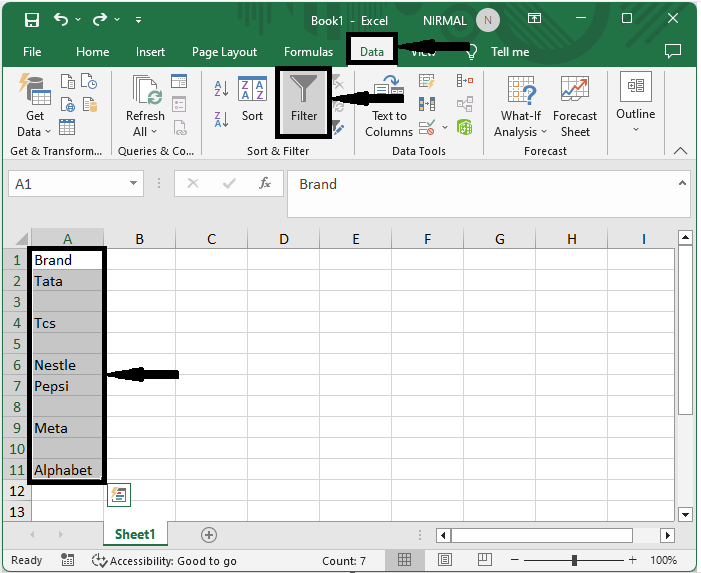Collapse the ribbon with the chevron
The height and width of the screenshot is (573, 701).
(680, 151)
